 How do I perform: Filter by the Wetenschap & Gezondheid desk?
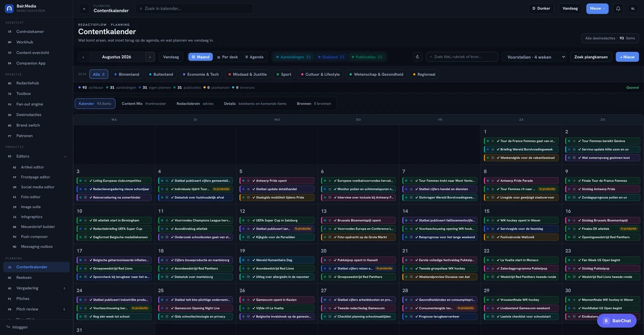tap(376, 74)
